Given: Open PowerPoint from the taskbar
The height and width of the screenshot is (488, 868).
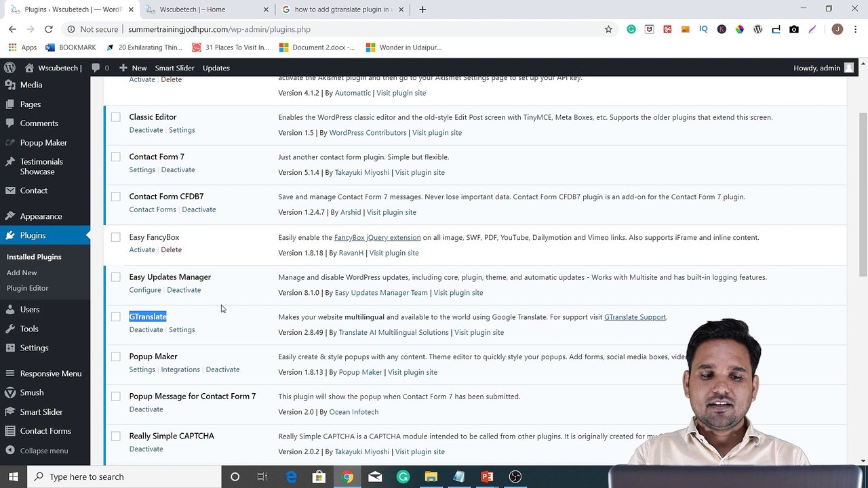Looking at the screenshot, I should (487, 477).
